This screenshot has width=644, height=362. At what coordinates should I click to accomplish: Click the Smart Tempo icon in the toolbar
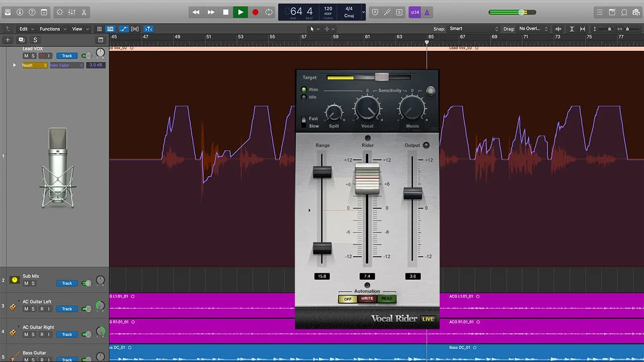pos(59,12)
